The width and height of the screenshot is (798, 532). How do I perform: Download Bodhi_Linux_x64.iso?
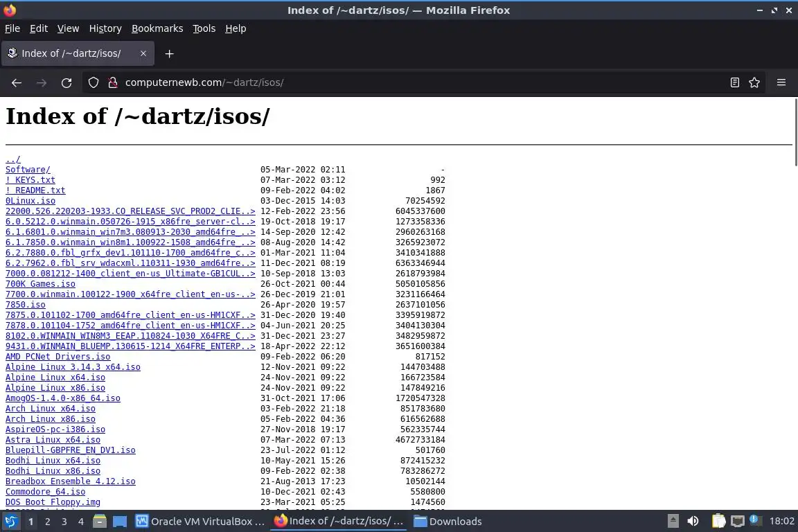(53, 461)
